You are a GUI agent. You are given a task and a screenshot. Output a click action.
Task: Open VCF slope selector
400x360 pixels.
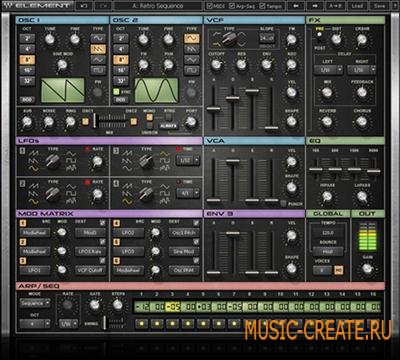(x=267, y=38)
